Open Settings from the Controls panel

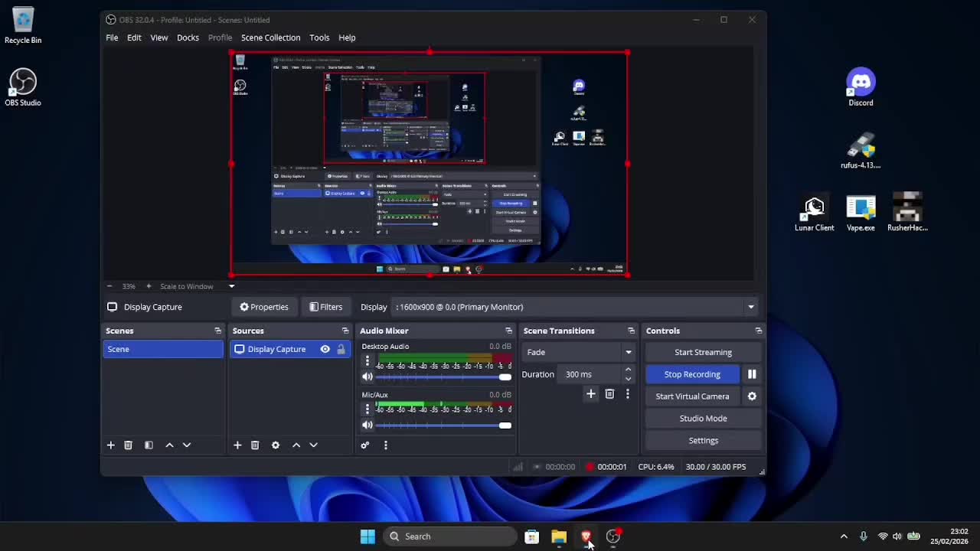(x=703, y=441)
